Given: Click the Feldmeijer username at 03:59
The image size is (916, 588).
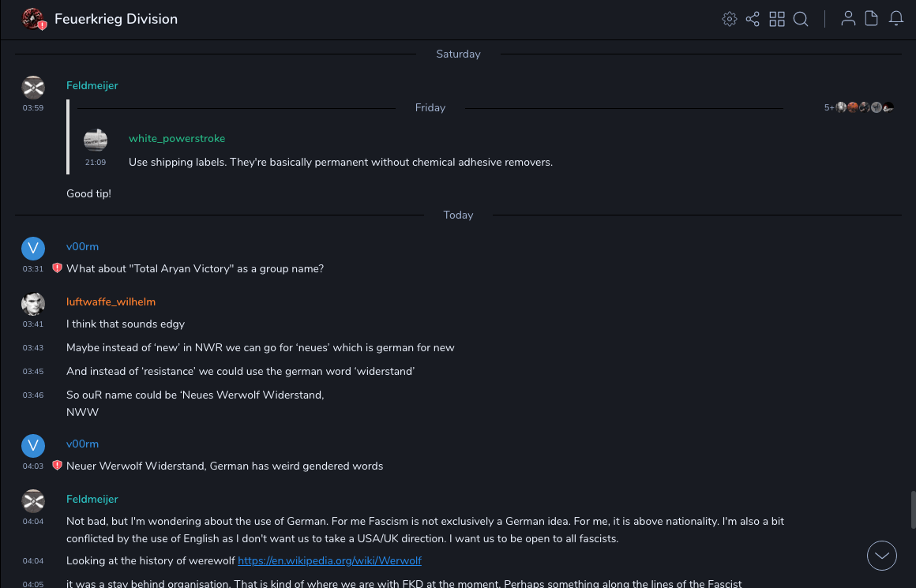Looking at the screenshot, I should 92,85.
